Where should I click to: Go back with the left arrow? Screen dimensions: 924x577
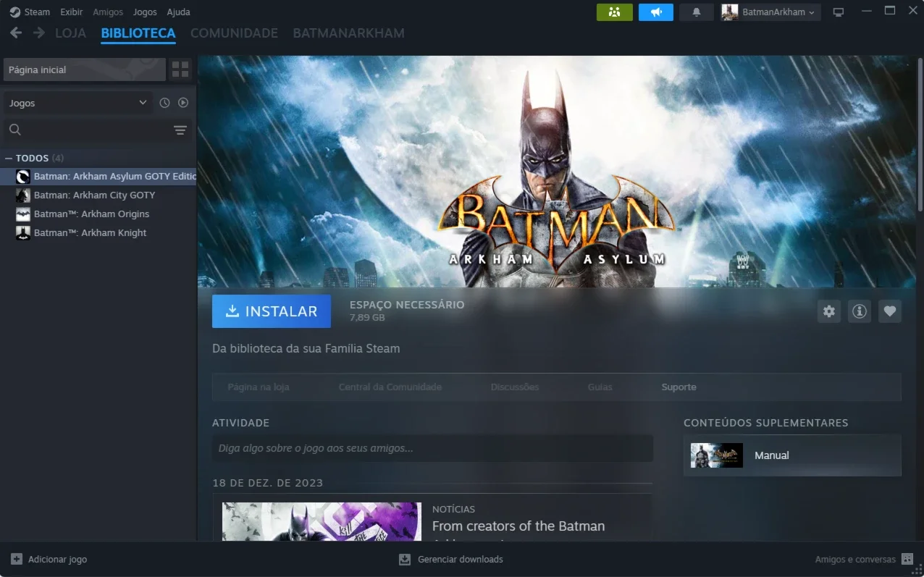tap(16, 33)
